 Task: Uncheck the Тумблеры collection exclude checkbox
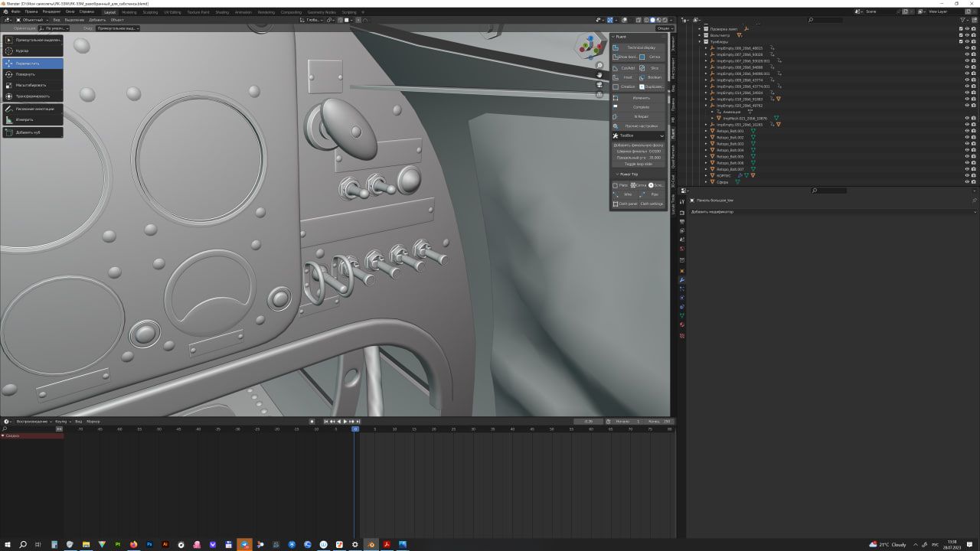961,41
